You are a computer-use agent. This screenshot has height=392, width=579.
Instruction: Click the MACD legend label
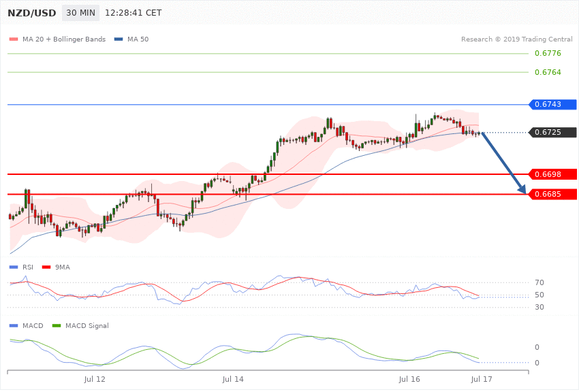point(33,325)
